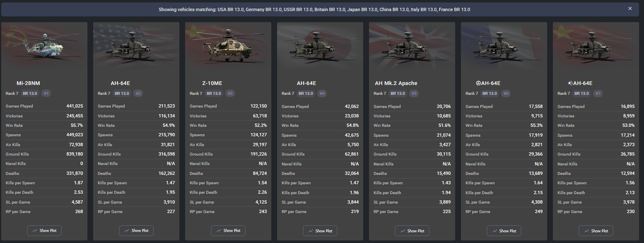Show plot for AH-64E ranked #2
Viewport: 644px width, 243px height.
136,231
